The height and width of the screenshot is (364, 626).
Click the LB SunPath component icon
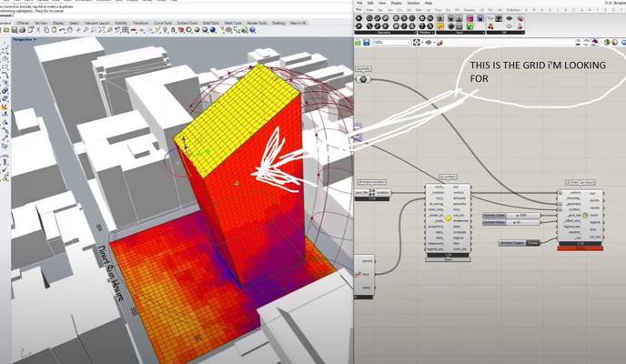[448, 219]
